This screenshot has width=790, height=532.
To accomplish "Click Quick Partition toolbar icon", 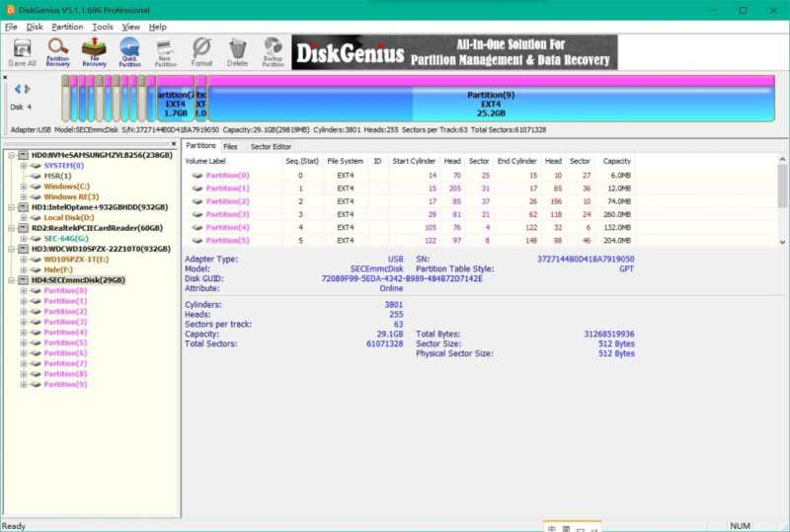I will click(x=129, y=51).
